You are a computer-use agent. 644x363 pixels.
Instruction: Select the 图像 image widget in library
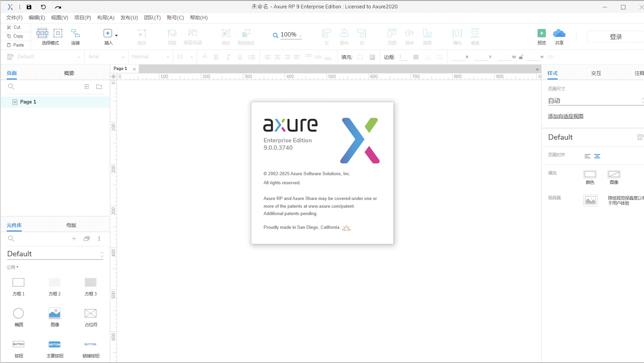[x=54, y=313]
